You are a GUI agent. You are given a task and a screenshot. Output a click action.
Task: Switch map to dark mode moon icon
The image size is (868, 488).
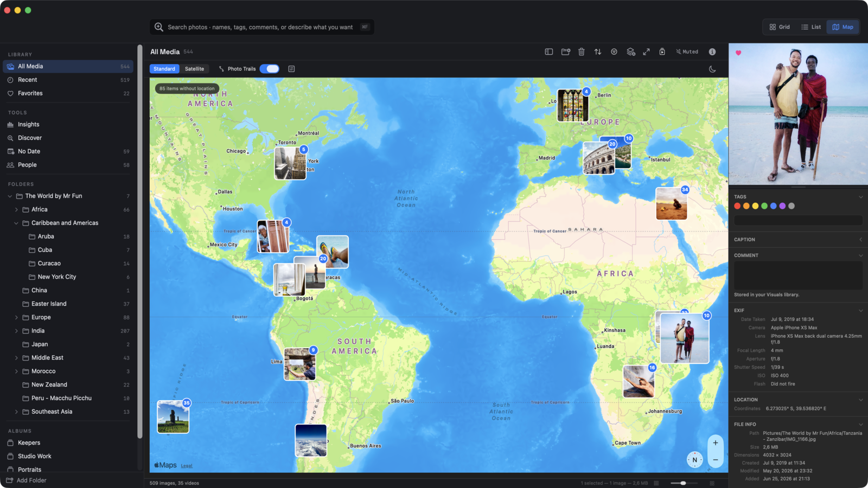[x=712, y=69]
